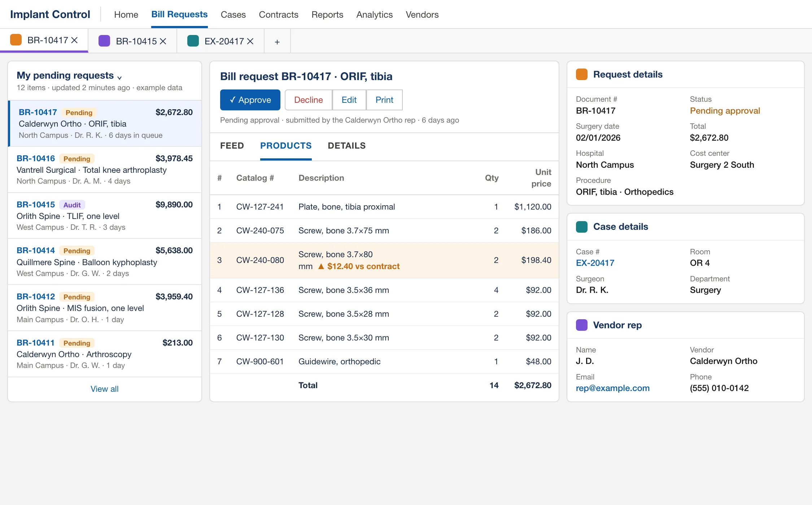
Task: Go to Home in top navigation
Action: (126, 14)
